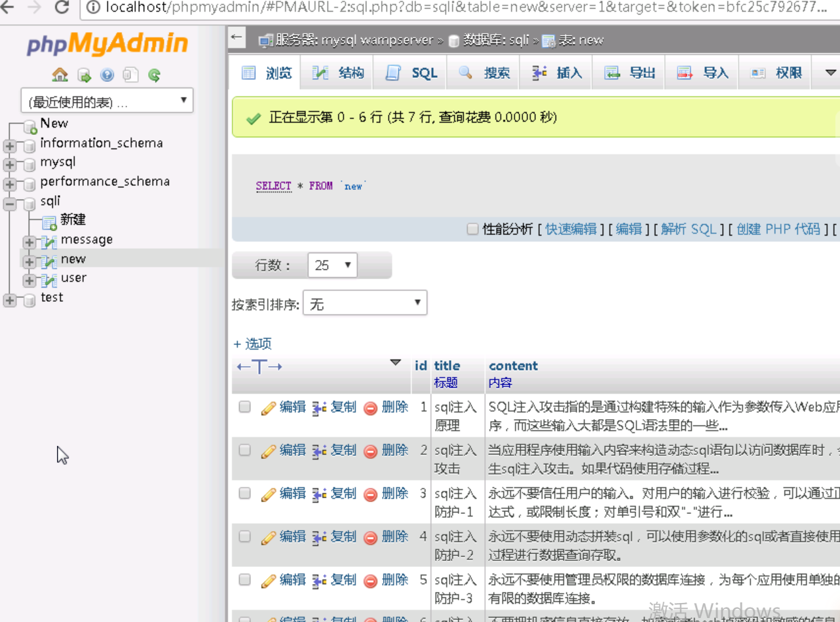This screenshot has height=622, width=840.
Task: Expand the information_schema database node
Action: pos(10,146)
